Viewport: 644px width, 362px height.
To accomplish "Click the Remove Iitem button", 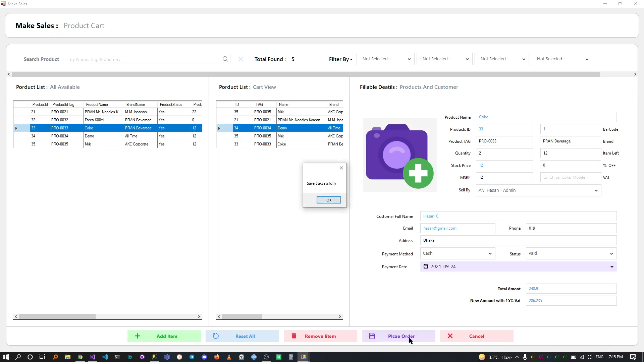I will pyautogui.click(x=320, y=336).
